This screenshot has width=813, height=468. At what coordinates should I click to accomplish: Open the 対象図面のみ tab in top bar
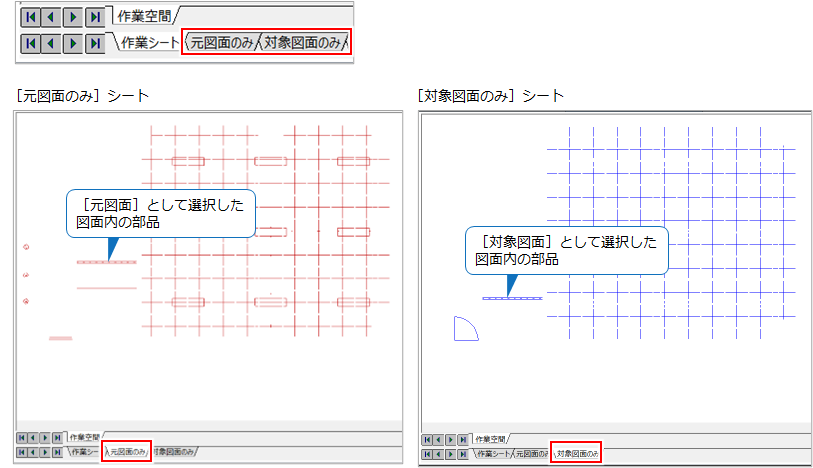pyautogui.click(x=303, y=43)
